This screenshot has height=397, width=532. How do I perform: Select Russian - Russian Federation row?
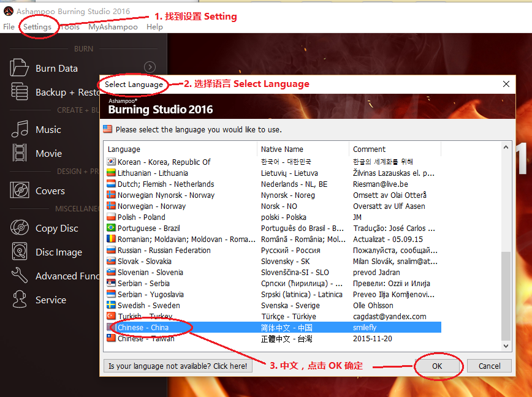pos(273,250)
